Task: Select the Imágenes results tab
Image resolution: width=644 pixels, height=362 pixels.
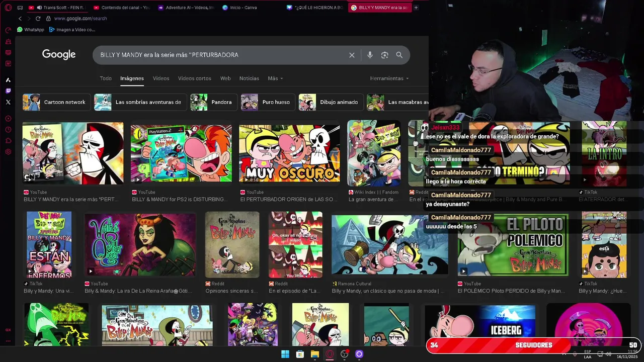Action: click(132, 78)
